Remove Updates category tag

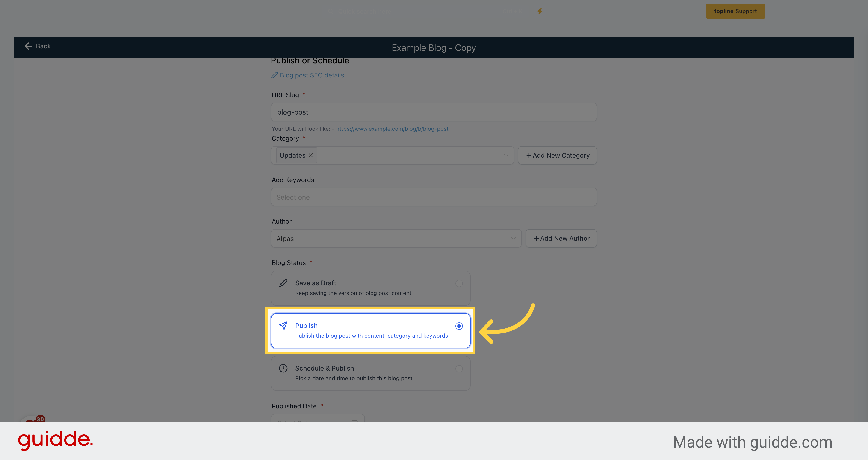310,155
